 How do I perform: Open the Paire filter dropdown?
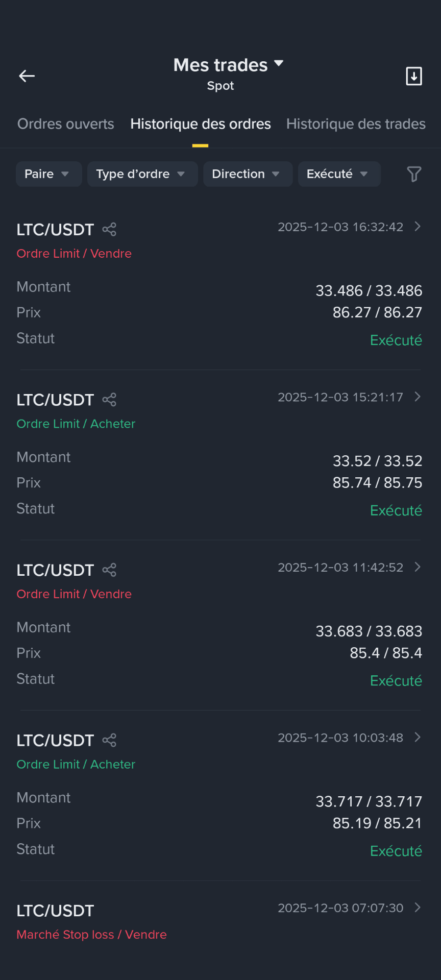pyautogui.click(x=49, y=174)
